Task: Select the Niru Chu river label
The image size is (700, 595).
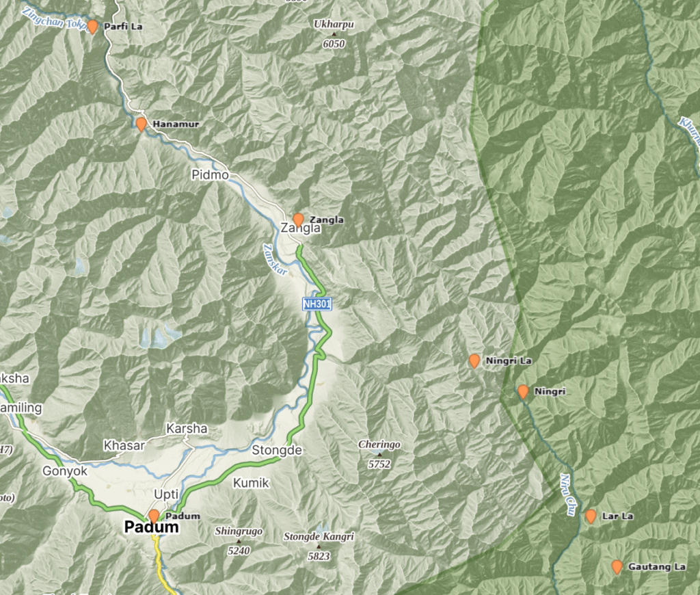Action: pos(569,494)
